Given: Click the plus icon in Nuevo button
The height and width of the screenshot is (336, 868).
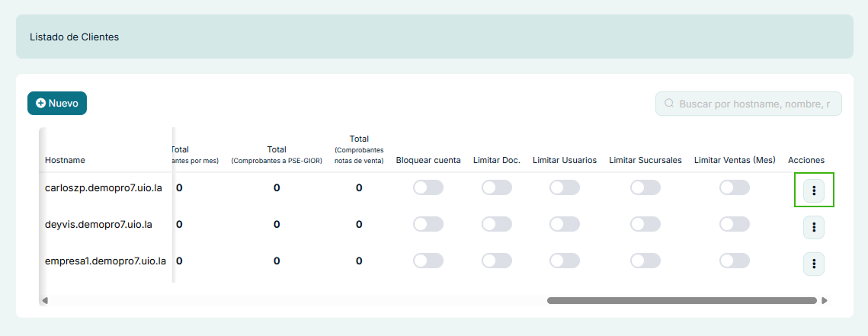Looking at the screenshot, I should pos(41,103).
